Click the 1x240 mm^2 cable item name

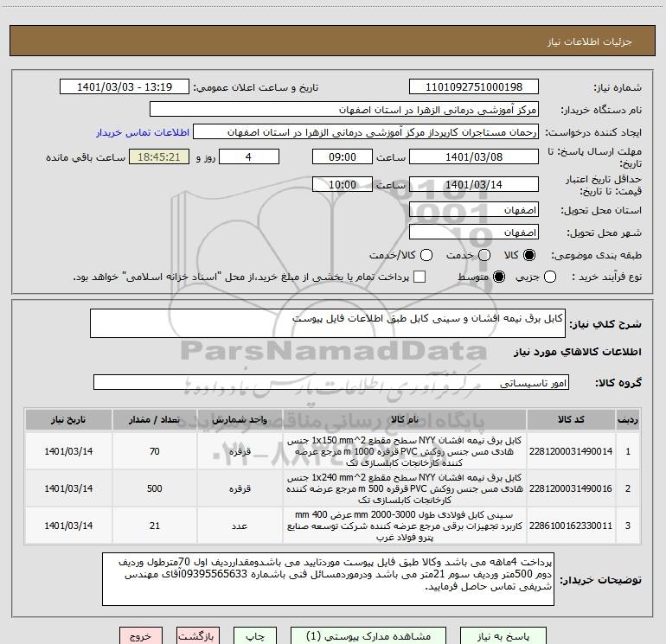pos(405,488)
